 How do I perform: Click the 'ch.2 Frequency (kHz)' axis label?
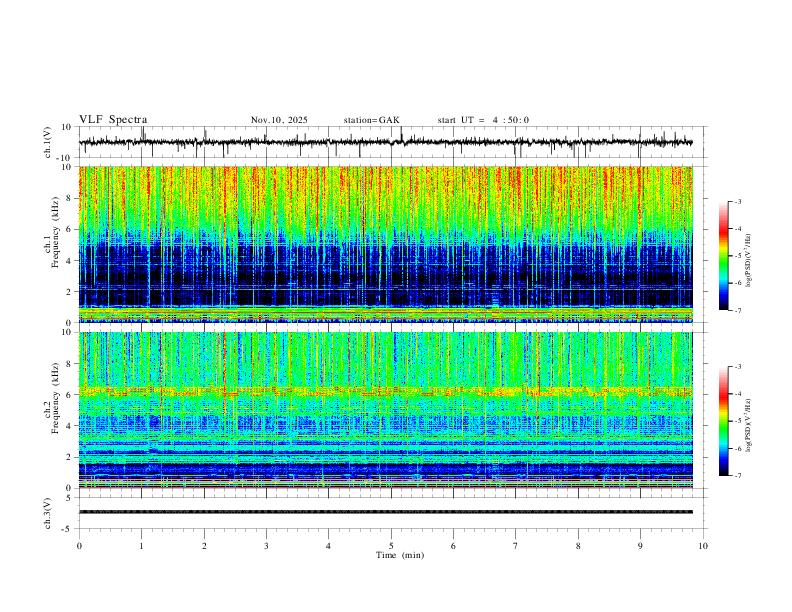click(x=51, y=398)
